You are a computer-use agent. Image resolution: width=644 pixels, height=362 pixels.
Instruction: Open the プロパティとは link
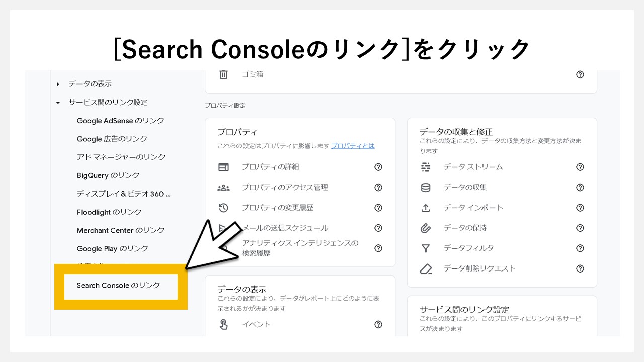coord(352,146)
